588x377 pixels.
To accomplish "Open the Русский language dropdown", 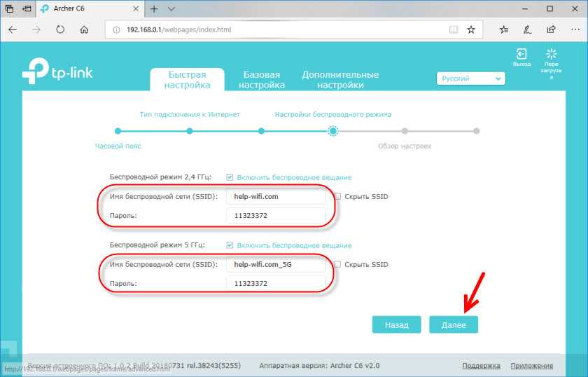I will 470,79.
